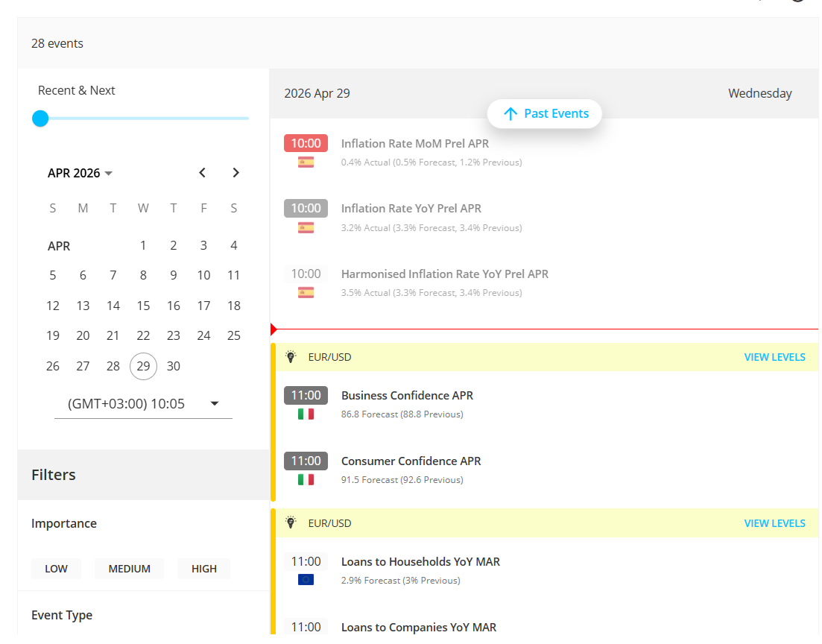The height and width of the screenshot is (644, 822).
Task: Open the GMT+03:00 timezone dropdown
Action: coord(143,404)
